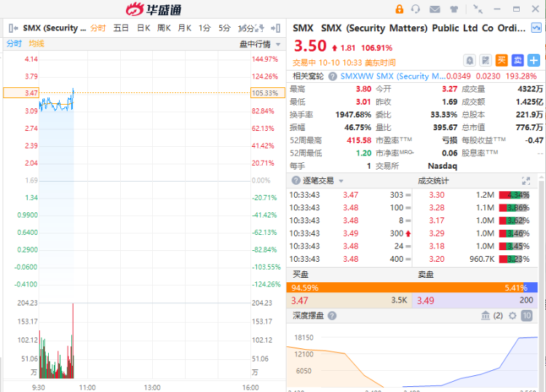The width and height of the screenshot is (546, 392).
Task: Open customer service headset icon
Action: (x=416, y=9)
